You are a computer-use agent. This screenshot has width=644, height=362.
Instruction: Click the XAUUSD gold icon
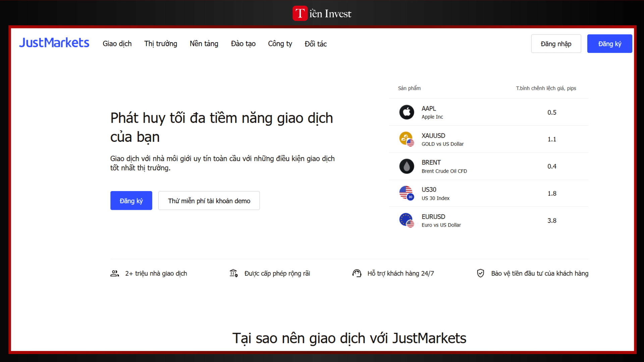[406, 139]
